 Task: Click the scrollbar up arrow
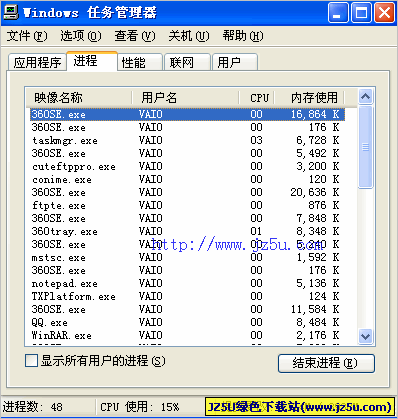[x=365, y=97]
